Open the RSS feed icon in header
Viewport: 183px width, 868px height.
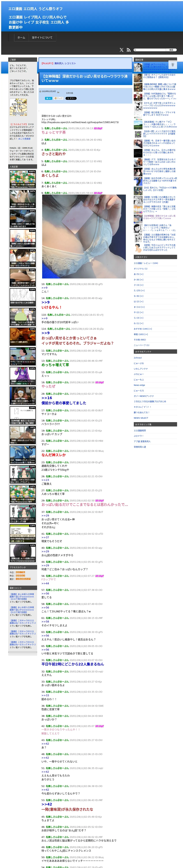click(128, 50)
